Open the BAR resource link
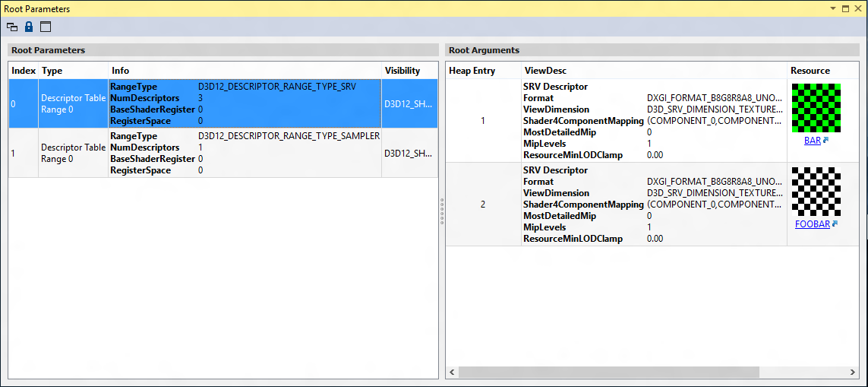The image size is (868, 387). click(812, 141)
